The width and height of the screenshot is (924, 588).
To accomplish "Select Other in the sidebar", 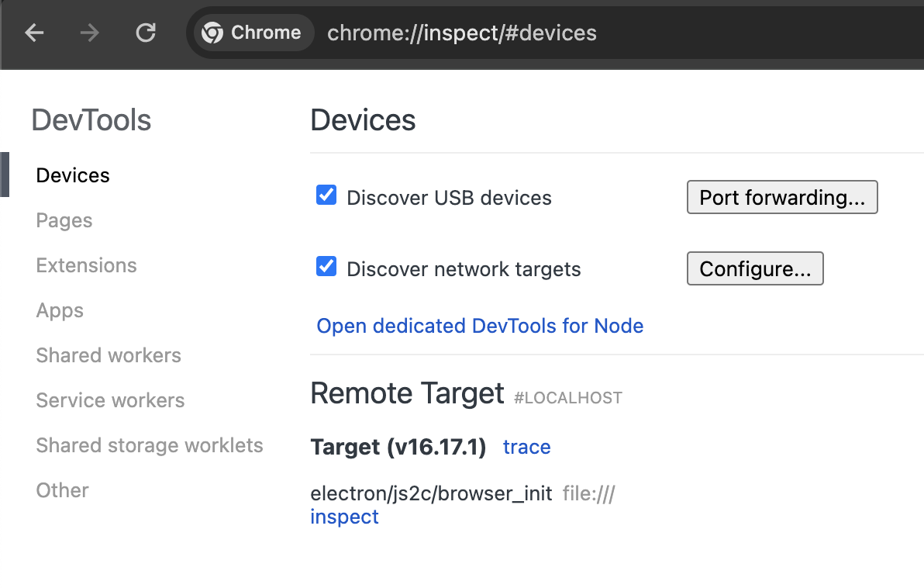I will point(62,490).
